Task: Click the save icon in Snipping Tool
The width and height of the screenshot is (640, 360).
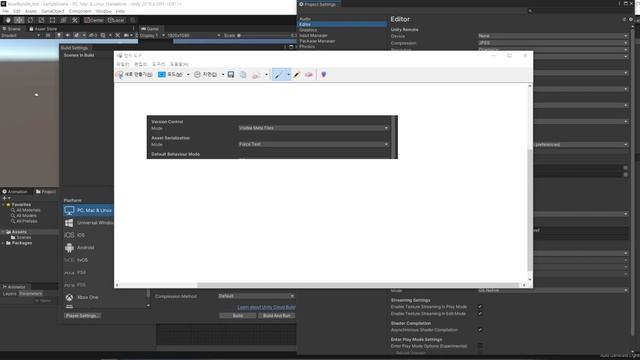Action: click(x=231, y=74)
